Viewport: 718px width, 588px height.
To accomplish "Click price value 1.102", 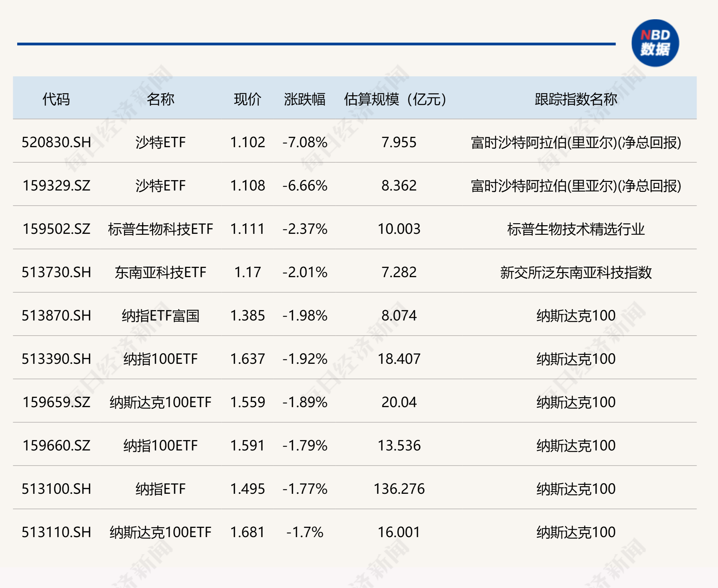I will [248, 142].
